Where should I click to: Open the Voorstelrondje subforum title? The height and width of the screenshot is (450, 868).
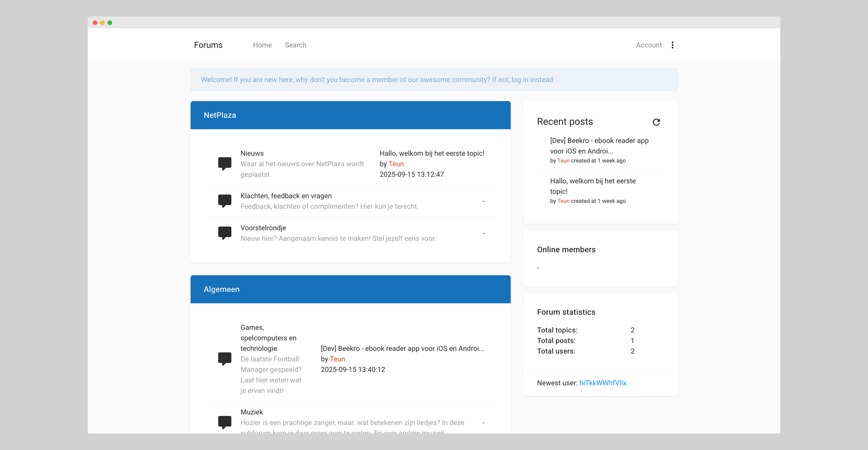(263, 228)
